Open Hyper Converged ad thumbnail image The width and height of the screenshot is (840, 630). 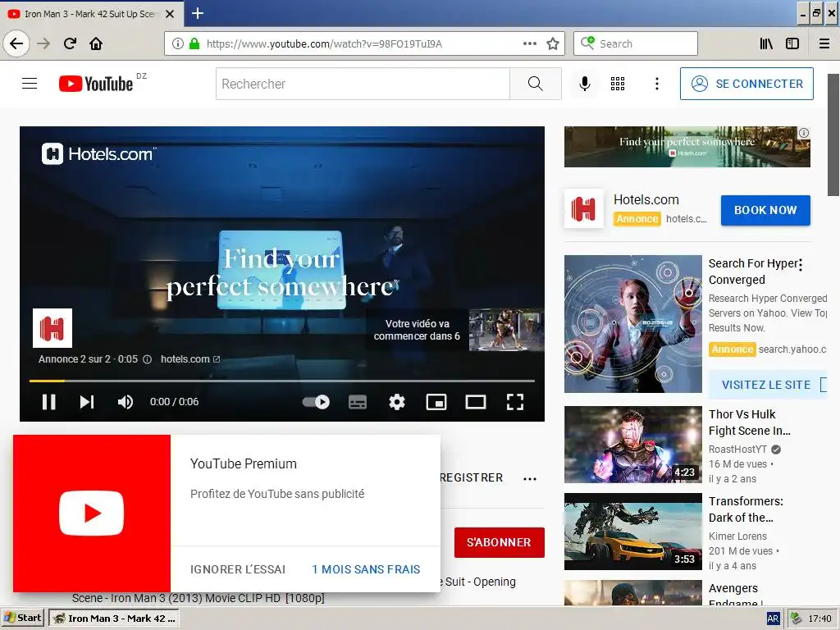tap(632, 324)
